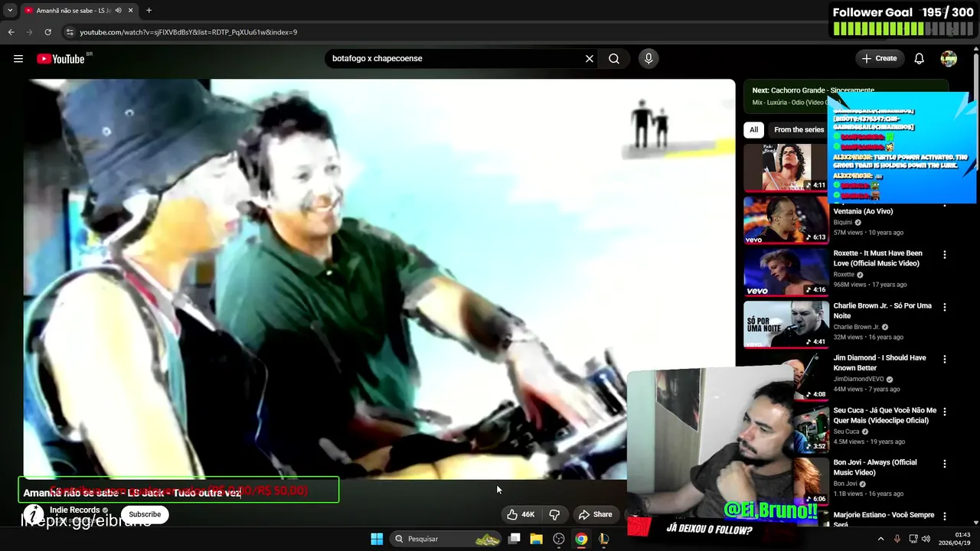Play the 'Só Por Uma Noite' thumbnail
Image resolution: width=980 pixels, height=551 pixels.
coord(786,324)
